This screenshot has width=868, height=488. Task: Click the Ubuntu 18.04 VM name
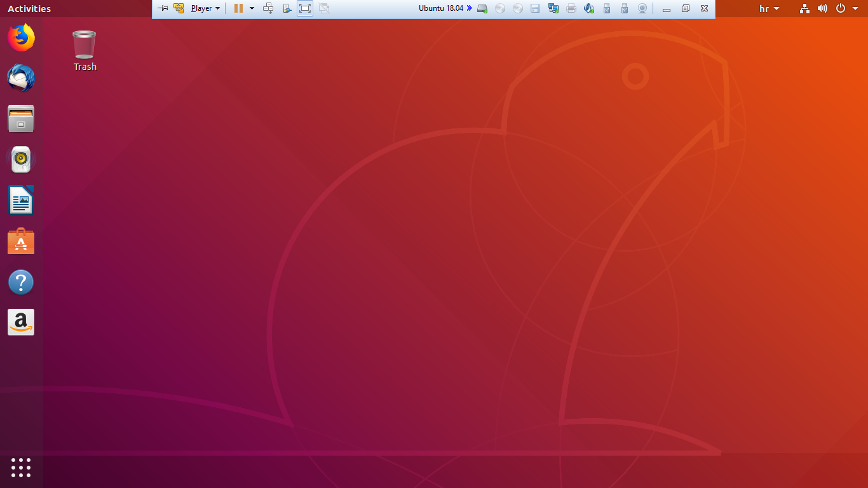(x=441, y=8)
